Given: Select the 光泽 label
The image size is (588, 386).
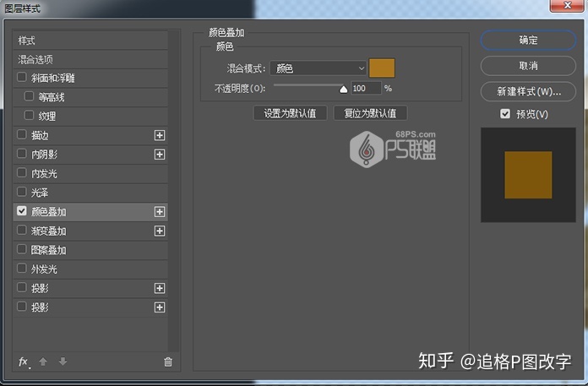Looking at the screenshot, I should [x=40, y=193].
